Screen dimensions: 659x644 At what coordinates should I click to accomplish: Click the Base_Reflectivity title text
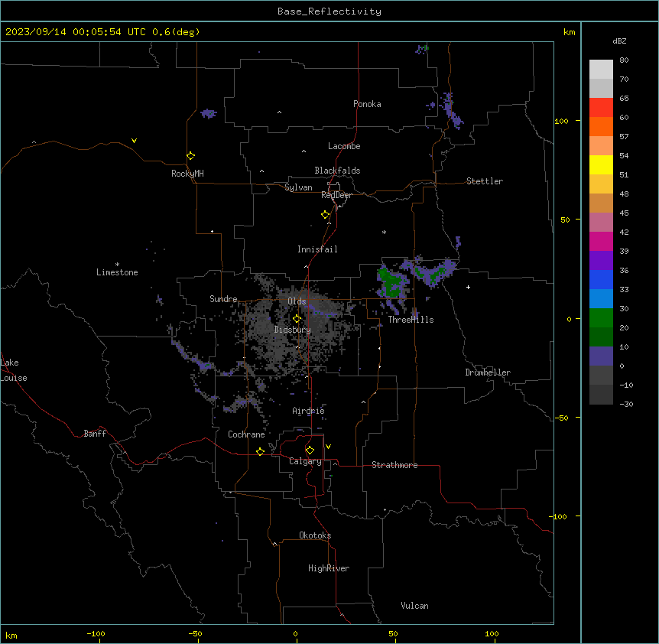tap(329, 11)
